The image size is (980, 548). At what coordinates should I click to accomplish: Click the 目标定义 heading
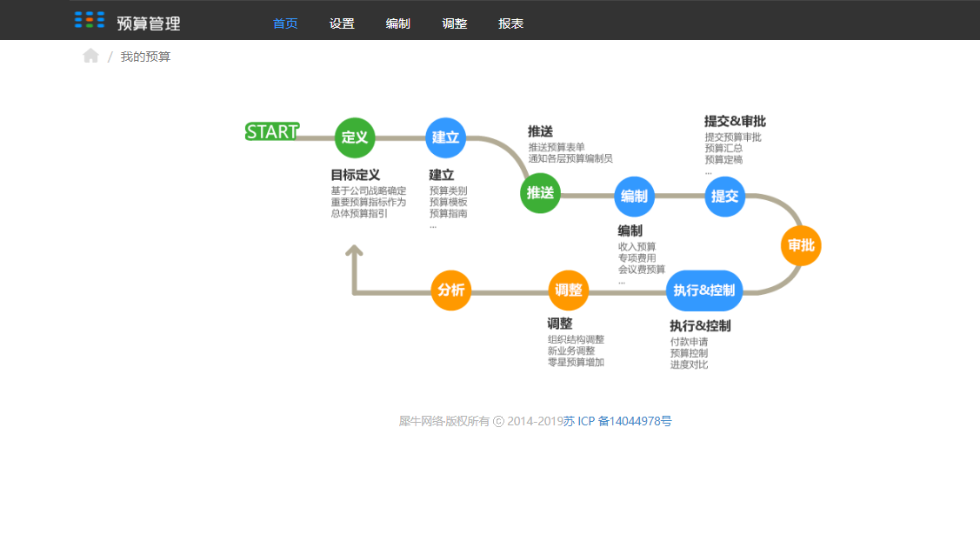pos(355,175)
